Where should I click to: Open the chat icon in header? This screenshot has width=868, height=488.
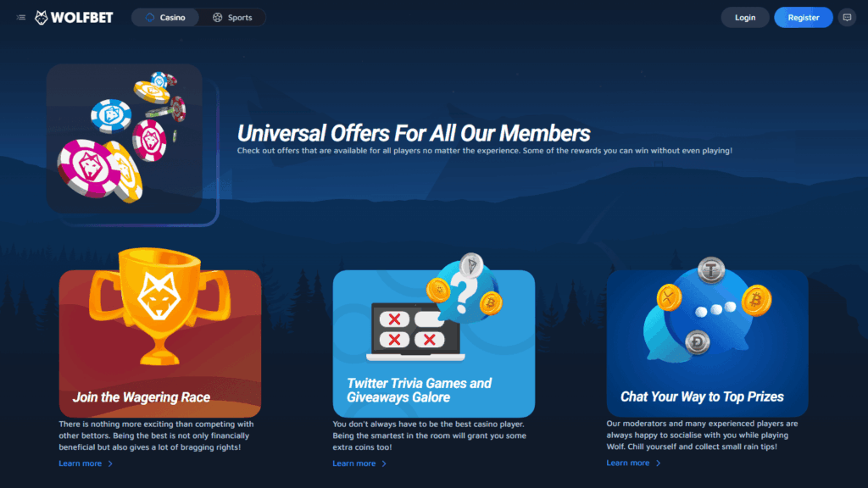[x=847, y=17]
